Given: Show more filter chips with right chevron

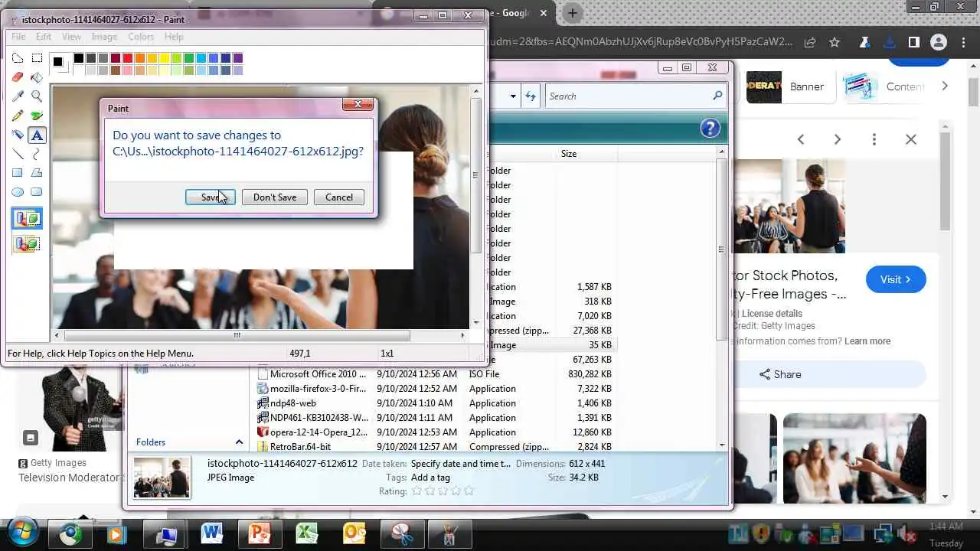Looking at the screenshot, I should tap(945, 86).
